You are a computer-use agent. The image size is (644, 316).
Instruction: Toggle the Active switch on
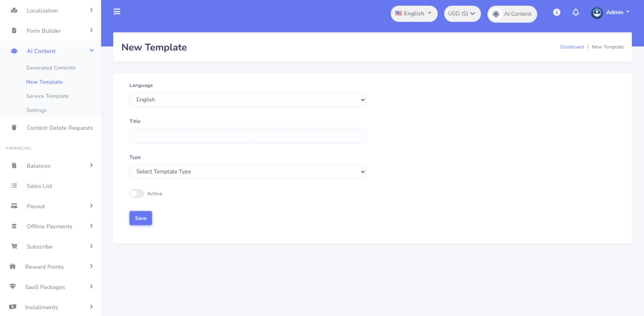136,194
